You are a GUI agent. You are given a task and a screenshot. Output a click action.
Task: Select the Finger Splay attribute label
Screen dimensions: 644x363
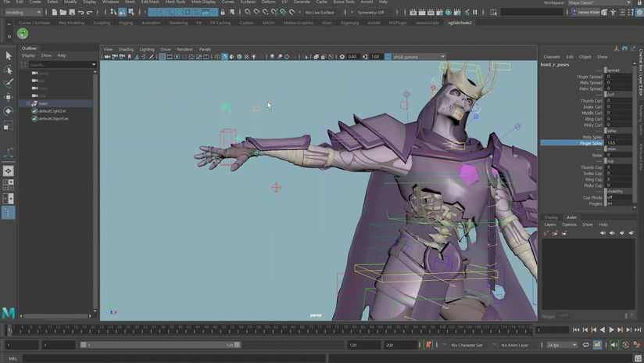pyautogui.click(x=590, y=143)
